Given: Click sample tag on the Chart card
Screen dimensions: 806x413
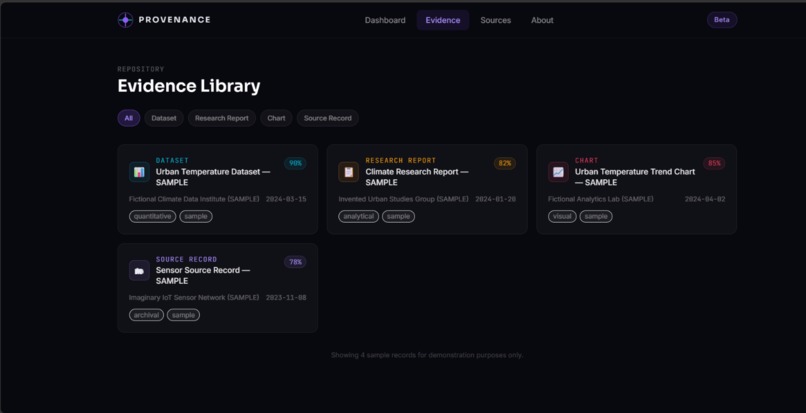Looking at the screenshot, I should [596, 217].
